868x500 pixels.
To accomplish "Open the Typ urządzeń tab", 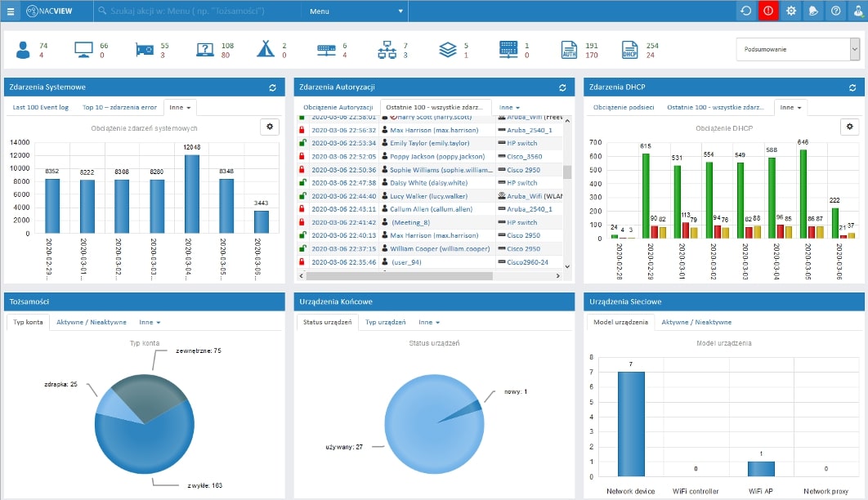I will pos(386,322).
